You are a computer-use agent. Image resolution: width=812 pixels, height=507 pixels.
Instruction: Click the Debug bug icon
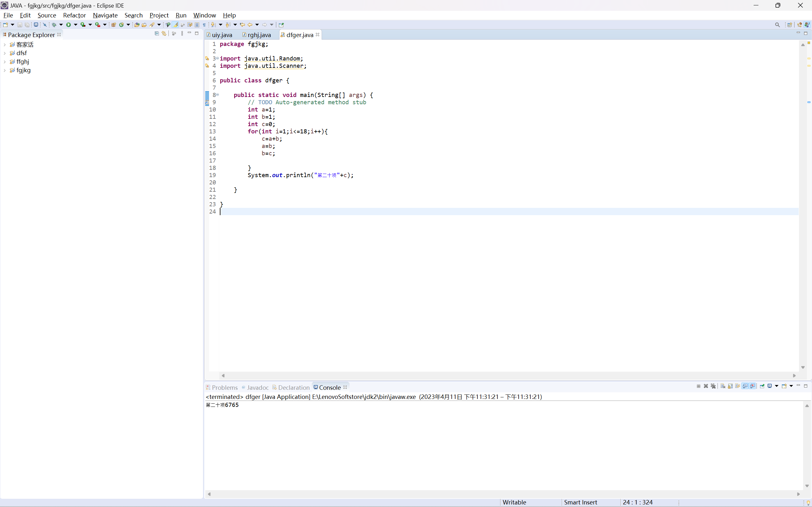[x=54, y=24]
